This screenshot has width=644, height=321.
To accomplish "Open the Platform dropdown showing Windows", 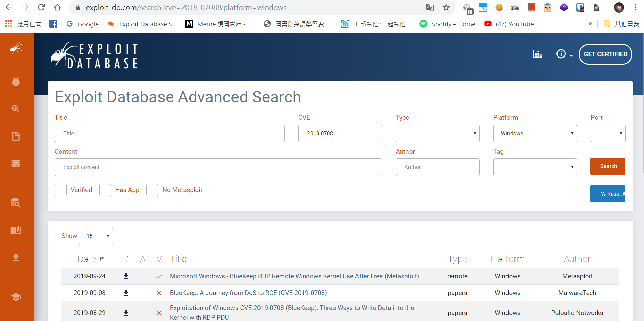I will pos(535,133).
